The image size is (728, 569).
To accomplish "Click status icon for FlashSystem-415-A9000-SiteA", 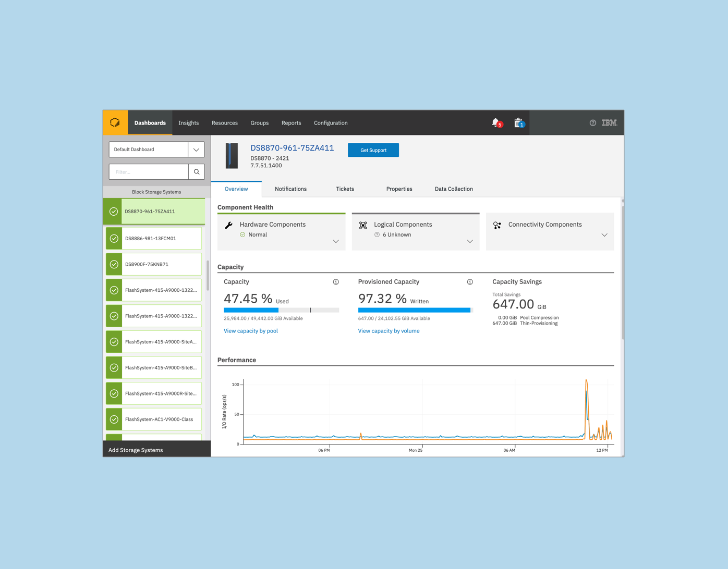I will tap(114, 342).
